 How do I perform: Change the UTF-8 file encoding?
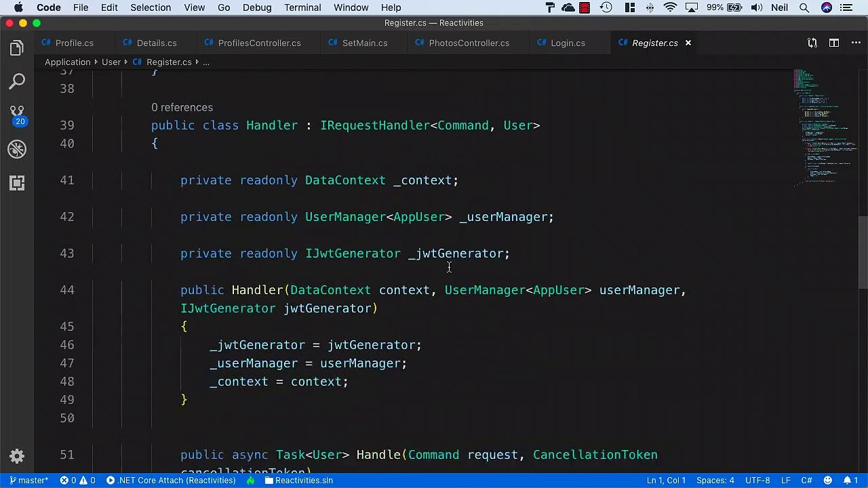click(757, 481)
